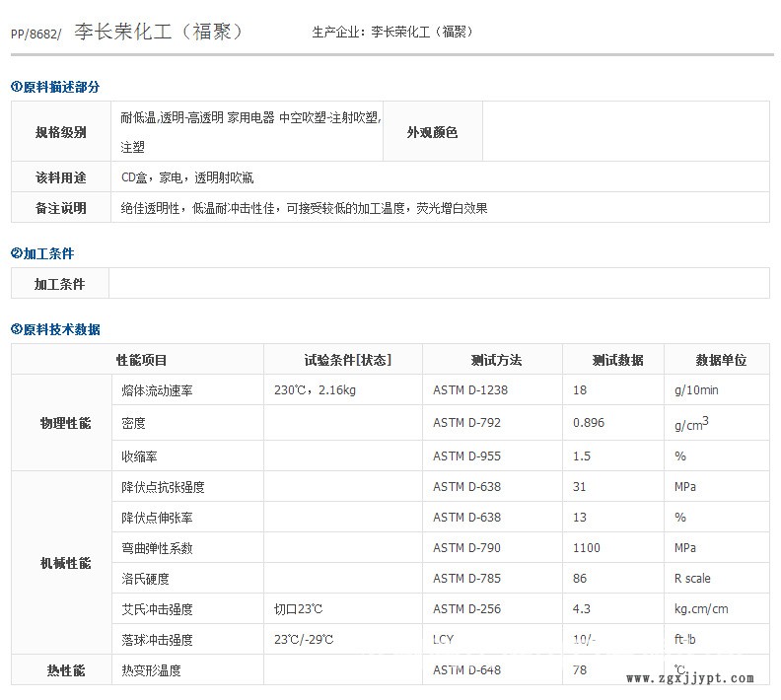781x700 pixels.
Task: Click the condition 230℃，2.16kg
Action: coord(315,389)
